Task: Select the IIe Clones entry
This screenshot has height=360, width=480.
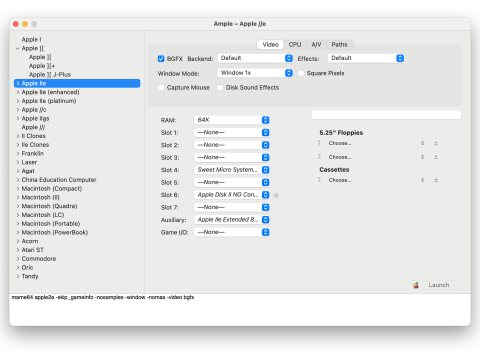Action: [35, 145]
